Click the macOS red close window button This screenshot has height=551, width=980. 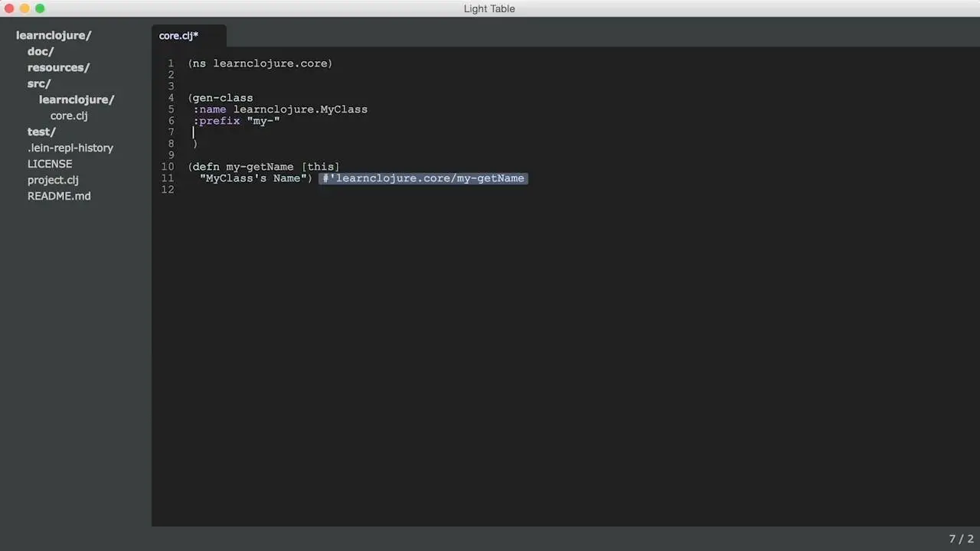coord(9,8)
